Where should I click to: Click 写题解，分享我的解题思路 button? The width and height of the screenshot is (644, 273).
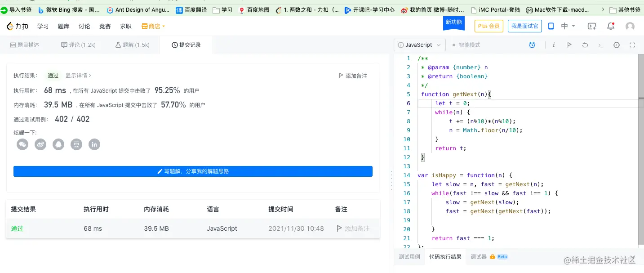pyautogui.click(x=193, y=171)
